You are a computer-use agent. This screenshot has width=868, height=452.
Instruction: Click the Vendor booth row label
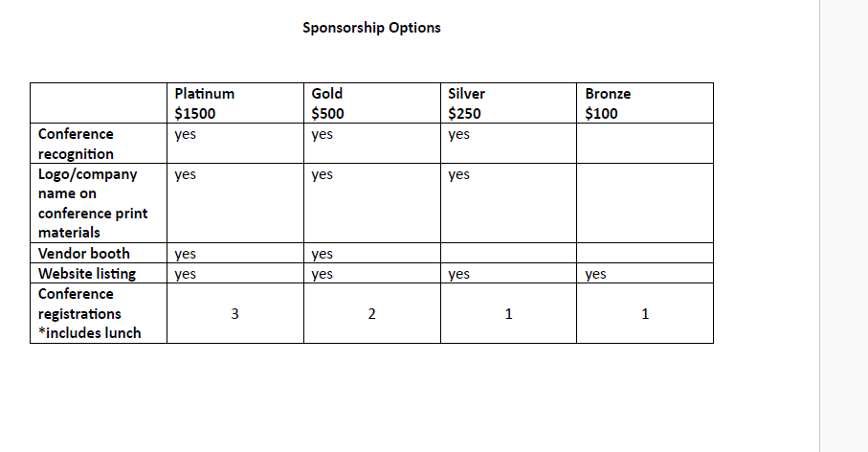99,253
